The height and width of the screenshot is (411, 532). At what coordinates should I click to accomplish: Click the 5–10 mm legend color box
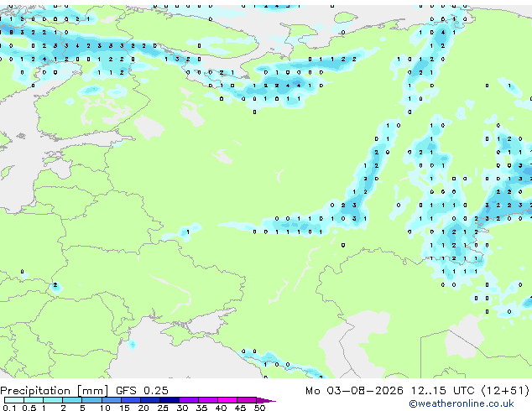click(x=91, y=400)
